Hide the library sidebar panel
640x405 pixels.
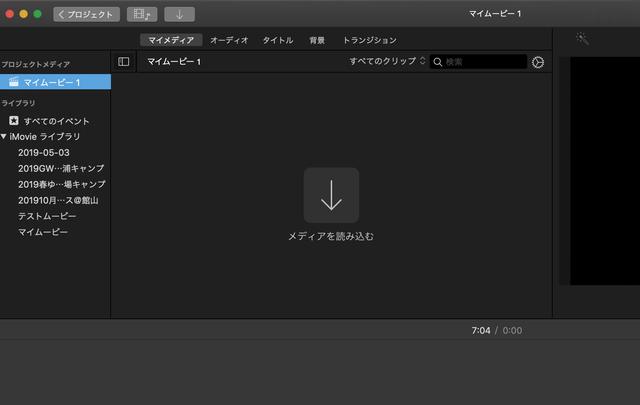[x=124, y=62]
